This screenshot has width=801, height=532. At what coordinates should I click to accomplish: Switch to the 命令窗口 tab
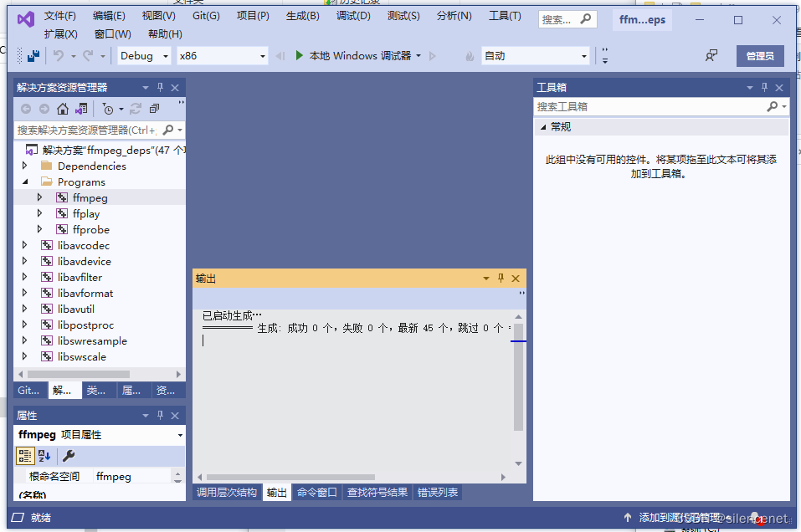click(316, 492)
